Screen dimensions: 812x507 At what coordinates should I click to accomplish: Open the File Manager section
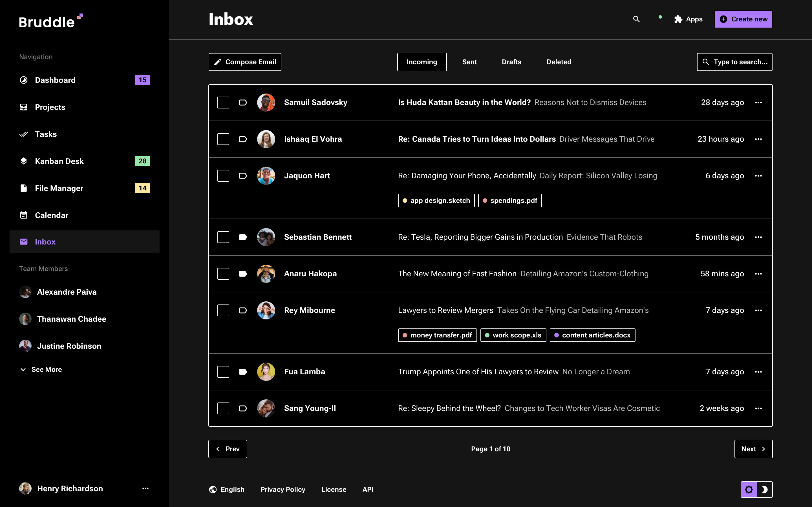click(x=59, y=188)
